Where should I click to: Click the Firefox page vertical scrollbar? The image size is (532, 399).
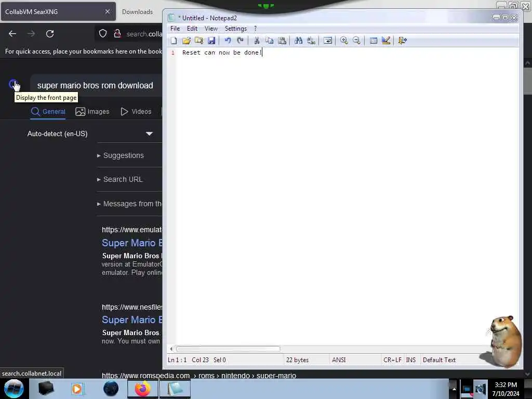[527, 82]
